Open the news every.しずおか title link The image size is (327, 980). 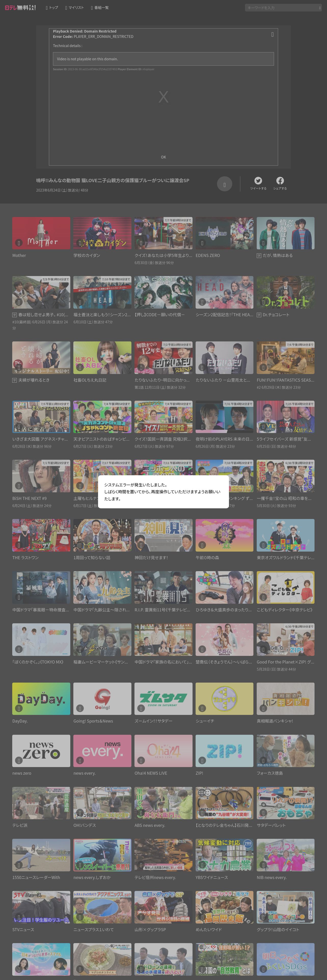(x=92, y=877)
